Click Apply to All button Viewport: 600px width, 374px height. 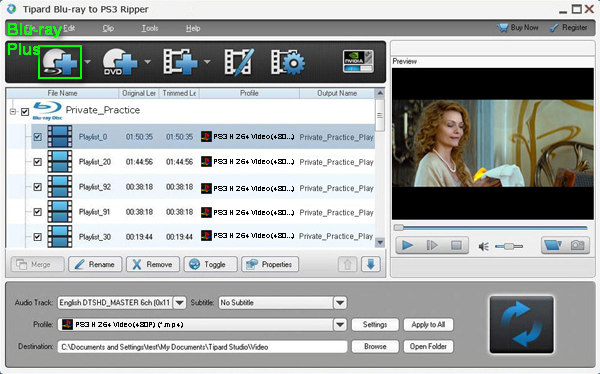tap(428, 325)
